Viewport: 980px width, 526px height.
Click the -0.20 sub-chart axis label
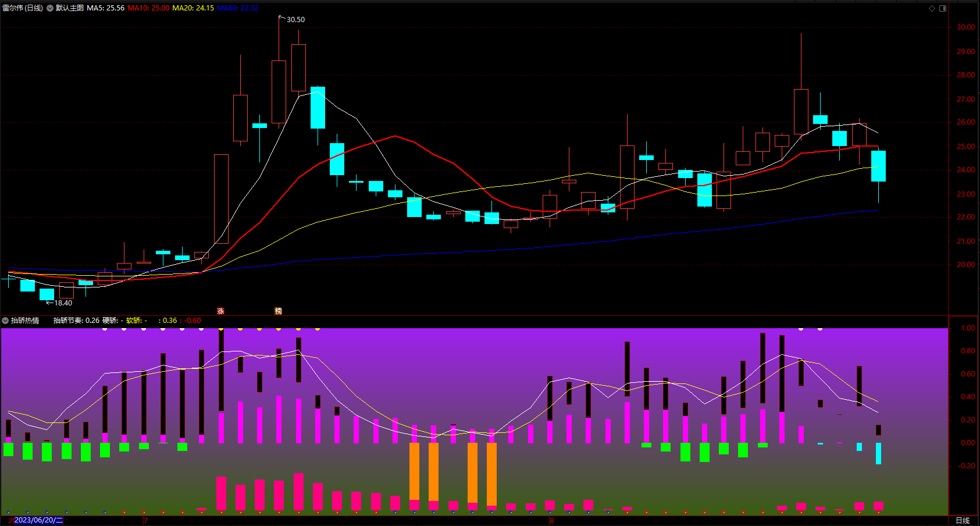pyautogui.click(x=967, y=466)
